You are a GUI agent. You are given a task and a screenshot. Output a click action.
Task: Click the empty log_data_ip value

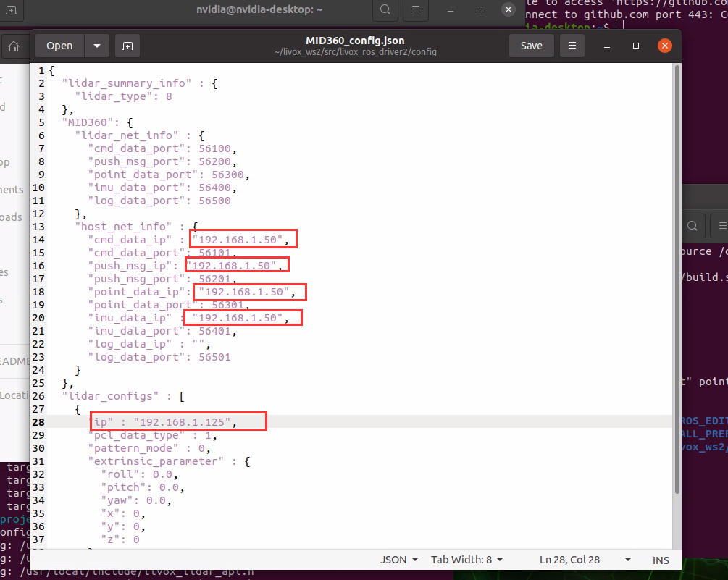(x=198, y=344)
